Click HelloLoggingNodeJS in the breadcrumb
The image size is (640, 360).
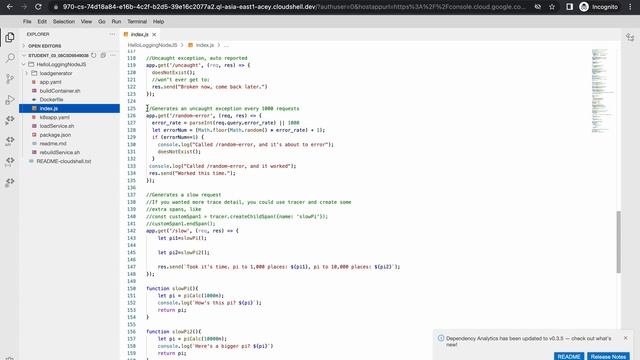(152, 45)
